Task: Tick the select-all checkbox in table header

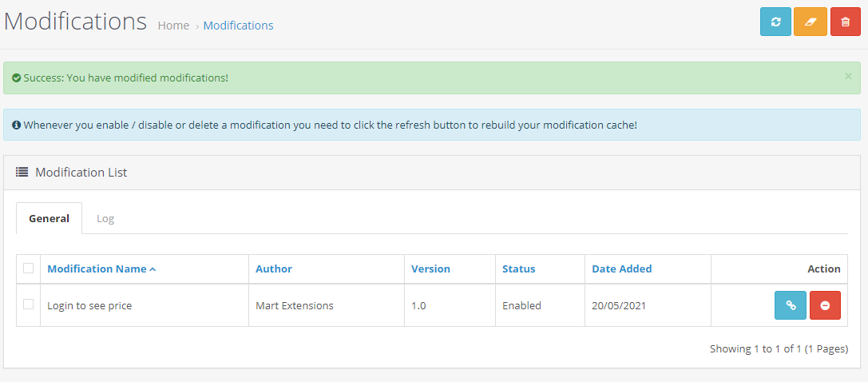Action: [x=29, y=269]
